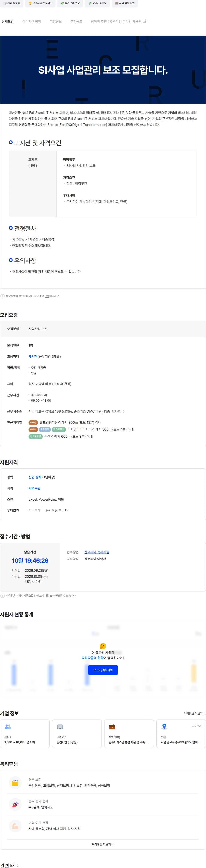Click the 사원수 1,001~10,000명 card

coord(25,734)
